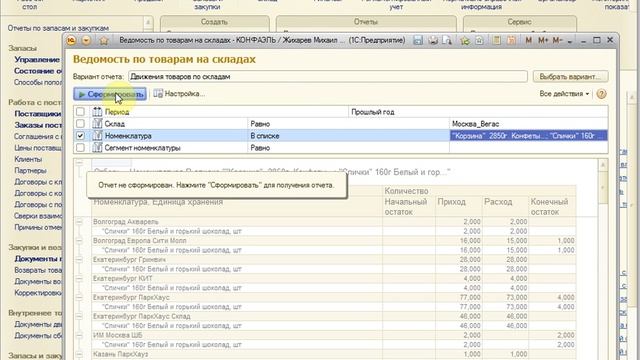Click the Москва_Вегас value cell
This screenshot has width=640, height=360.
click(529, 124)
